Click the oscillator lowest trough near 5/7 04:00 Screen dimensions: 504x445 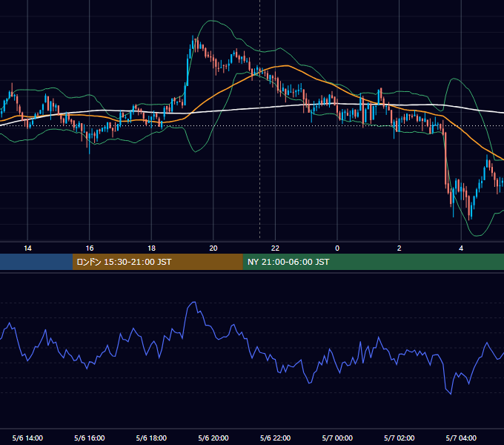(x=451, y=393)
